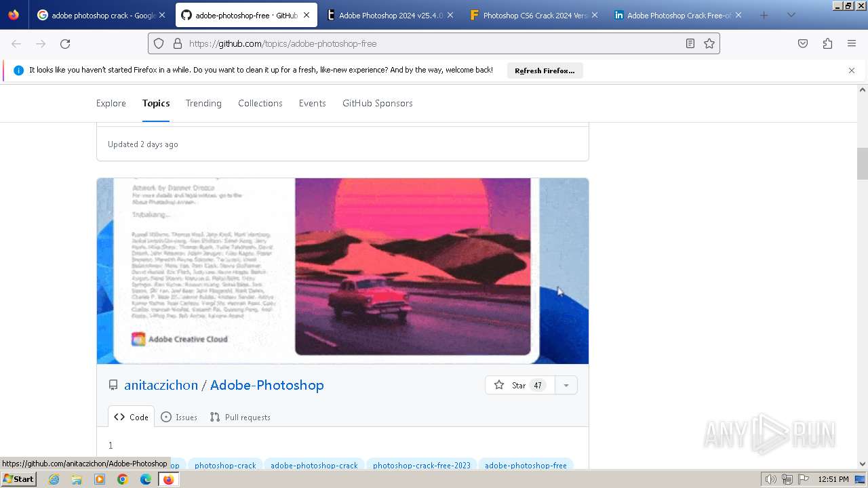
Task: Focus the github.com URL address field
Action: (434, 43)
